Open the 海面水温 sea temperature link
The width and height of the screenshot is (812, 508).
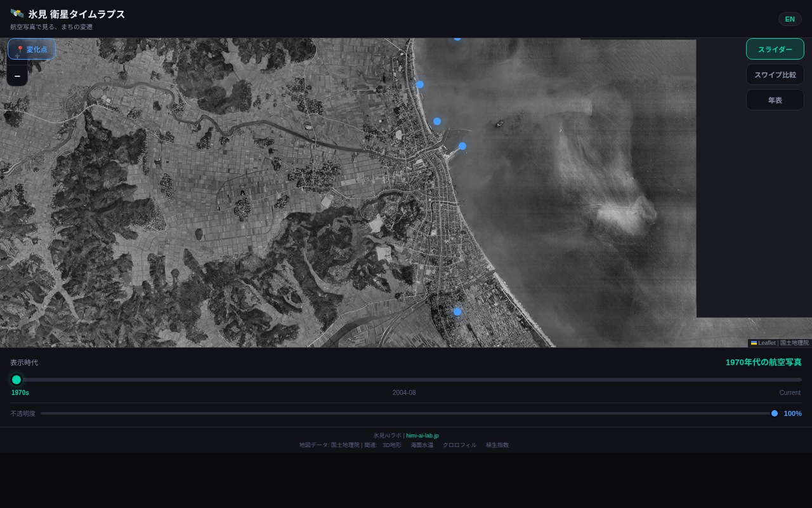tap(422, 445)
